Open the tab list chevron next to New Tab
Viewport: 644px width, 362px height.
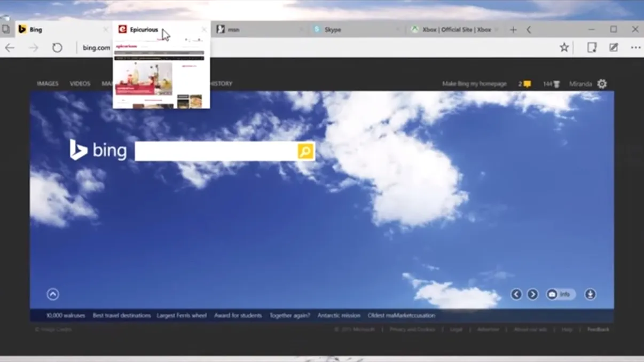tap(529, 29)
